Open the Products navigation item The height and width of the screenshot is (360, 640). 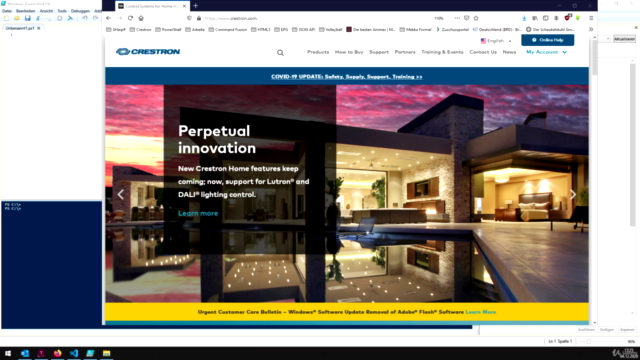[x=318, y=52]
